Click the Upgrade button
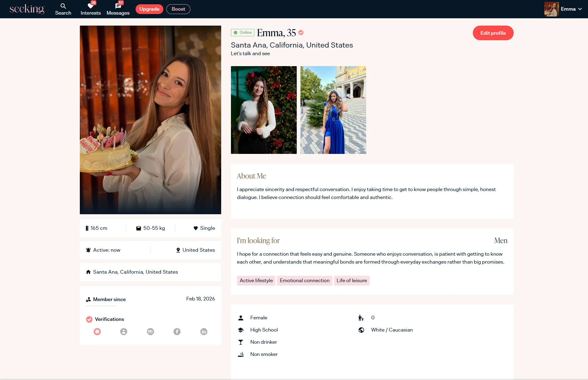The width and height of the screenshot is (588, 380). click(x=149, y=9)
